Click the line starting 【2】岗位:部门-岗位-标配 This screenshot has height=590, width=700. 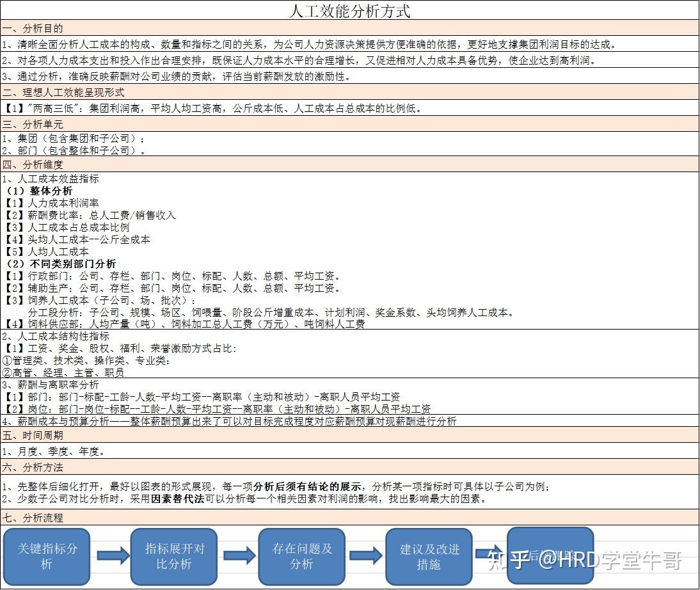[x=218, y=409]
